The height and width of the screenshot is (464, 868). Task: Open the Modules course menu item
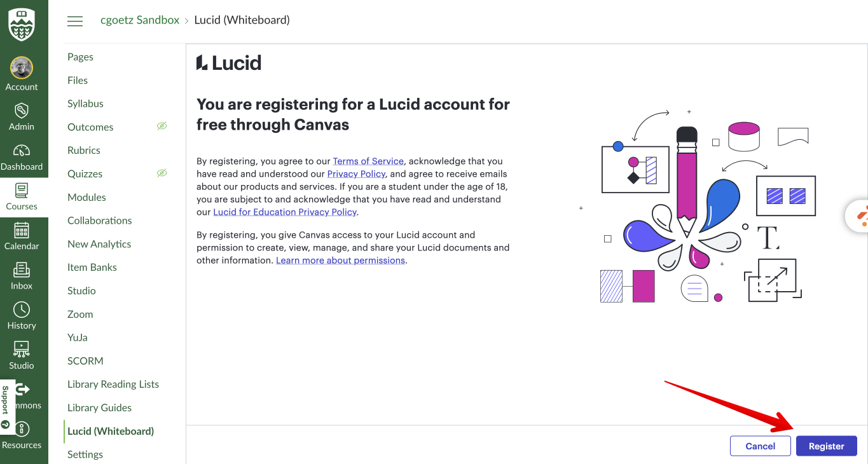tap(86, 197)
